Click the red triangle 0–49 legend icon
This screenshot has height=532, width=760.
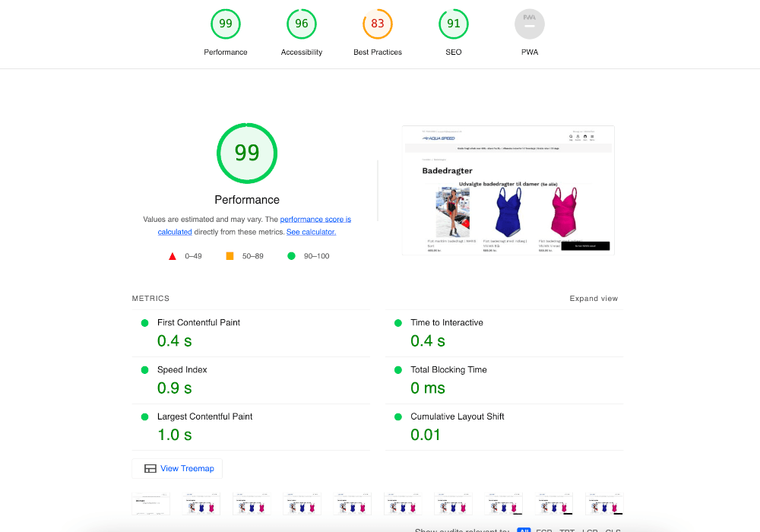(173, 256)
